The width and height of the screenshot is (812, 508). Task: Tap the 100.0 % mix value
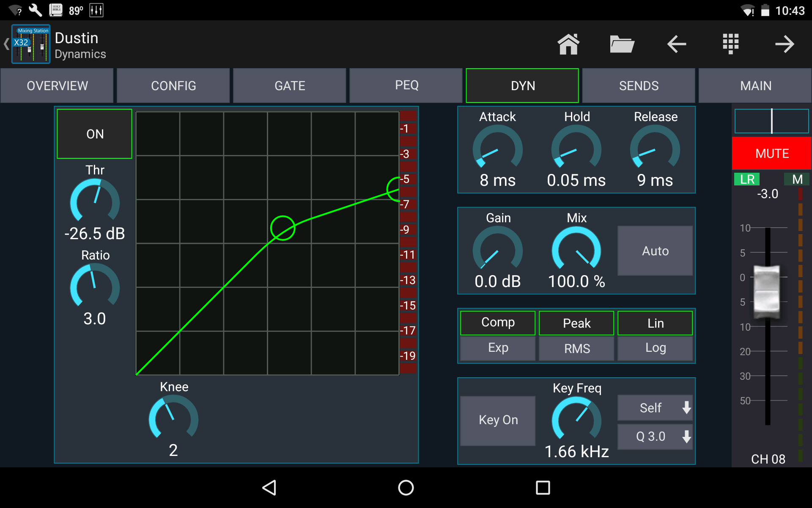[576, 282]
